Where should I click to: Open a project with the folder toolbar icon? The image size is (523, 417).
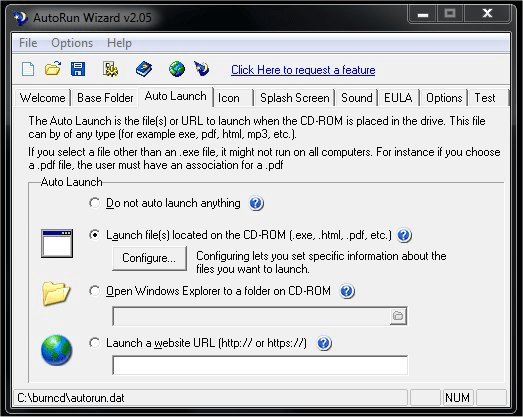[53, 69]
